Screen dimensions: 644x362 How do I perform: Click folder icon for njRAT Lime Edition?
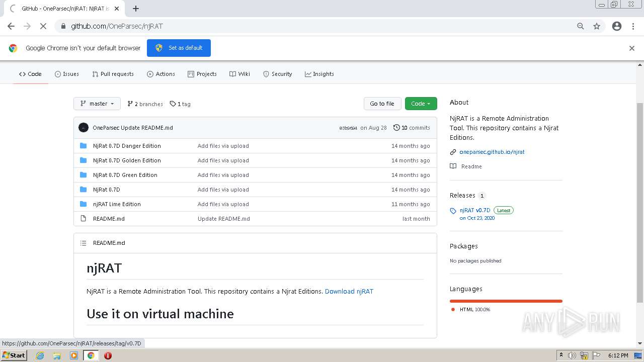(84, 204)
